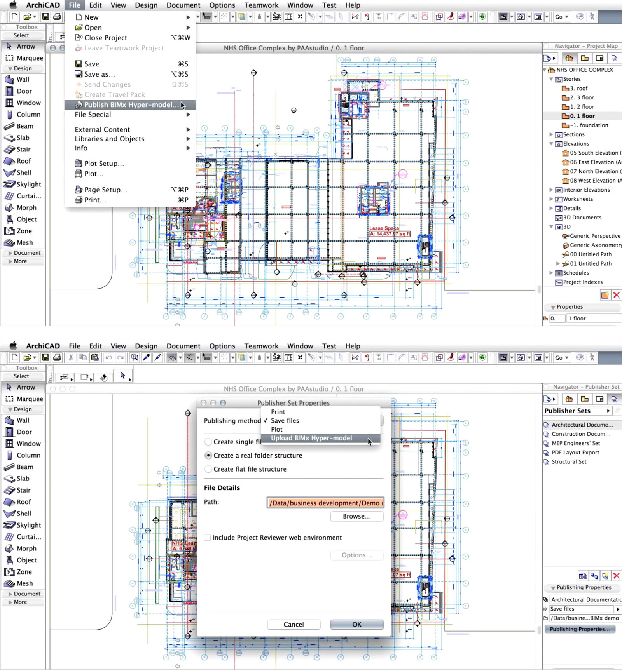The width and height of the screenshot is (622, 672).
Task: Collapse the Publishing Properties section header
Action: [553, 588]
